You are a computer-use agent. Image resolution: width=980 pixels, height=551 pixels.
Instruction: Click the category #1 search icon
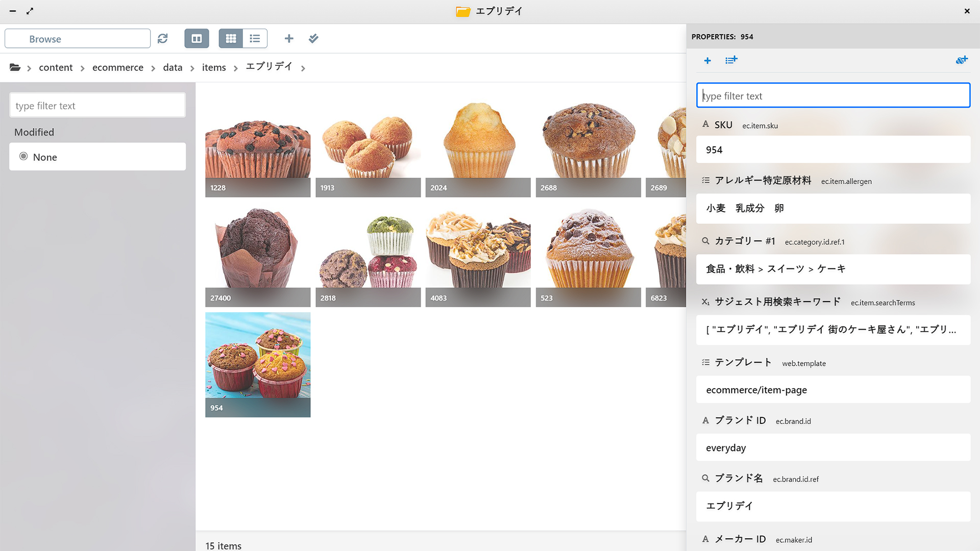click(705, 241)
